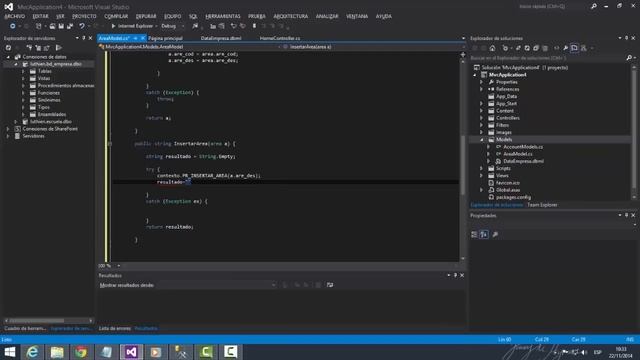The image size is (640, 360).
Task: Click Quick Launch search magnifier icon
Action: click(x=593, y=7)
